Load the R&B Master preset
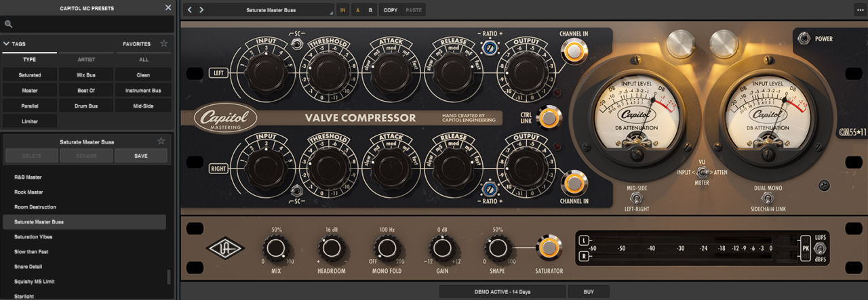Viewport: 868px width, 300px height. coord(85,177)
